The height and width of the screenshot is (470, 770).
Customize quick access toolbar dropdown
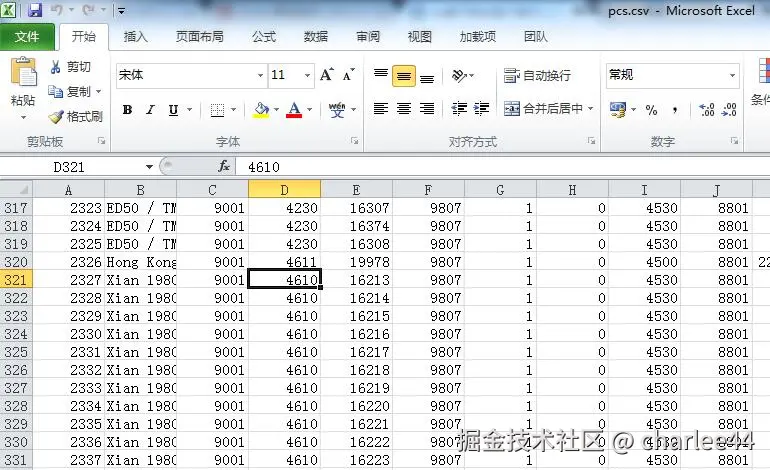tap(121, 10)
